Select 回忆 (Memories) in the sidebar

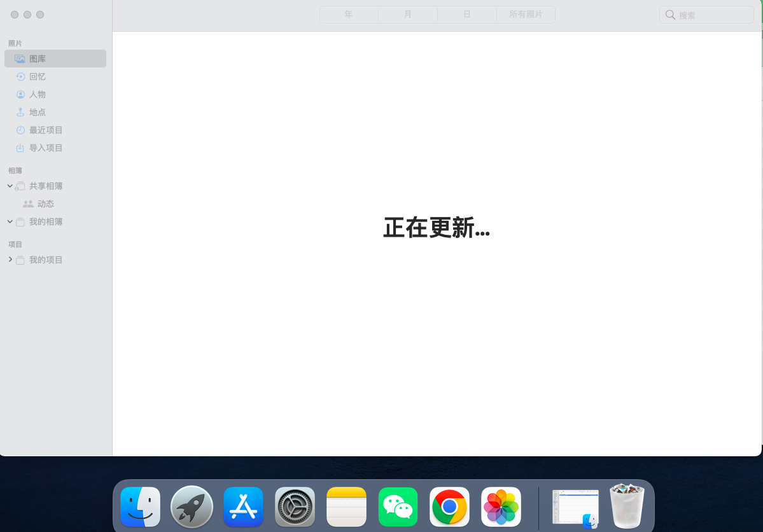(x=38, y=76)
